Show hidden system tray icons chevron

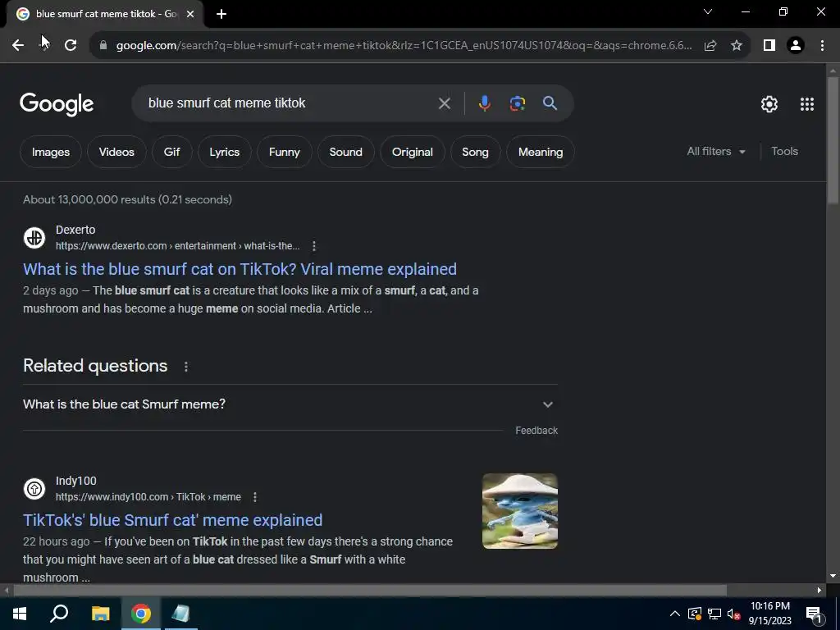coord(675,614)
